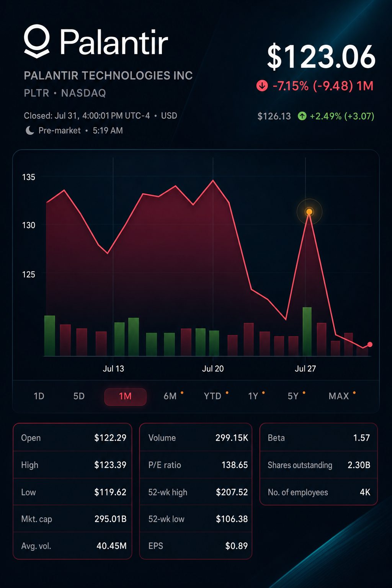Select the 1M range tab
The image size is (392, 588).
point(125,397)
